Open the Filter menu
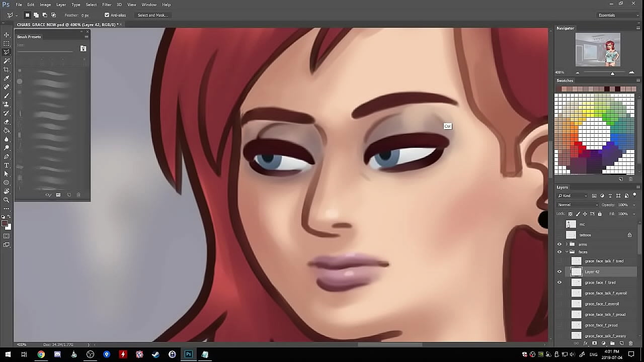The height and width of the screenshot is (362, 644). [x=107, y=5]
